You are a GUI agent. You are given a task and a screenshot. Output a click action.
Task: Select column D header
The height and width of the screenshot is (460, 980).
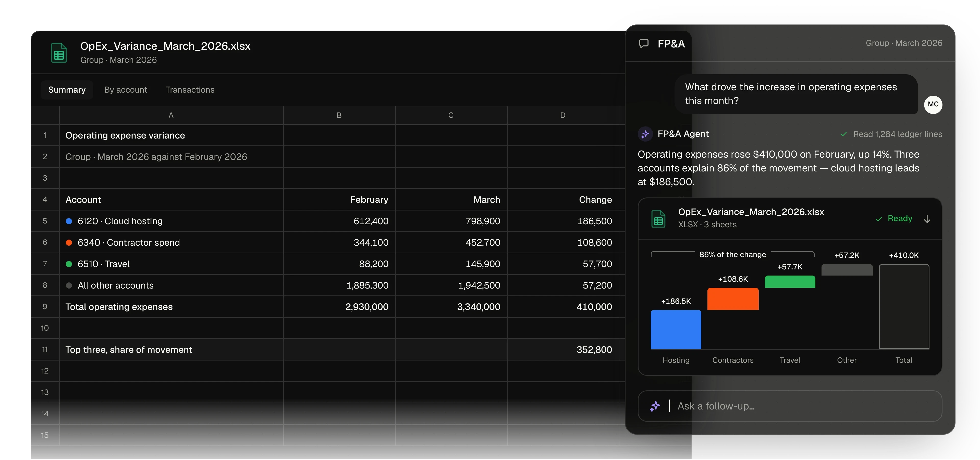563,115
